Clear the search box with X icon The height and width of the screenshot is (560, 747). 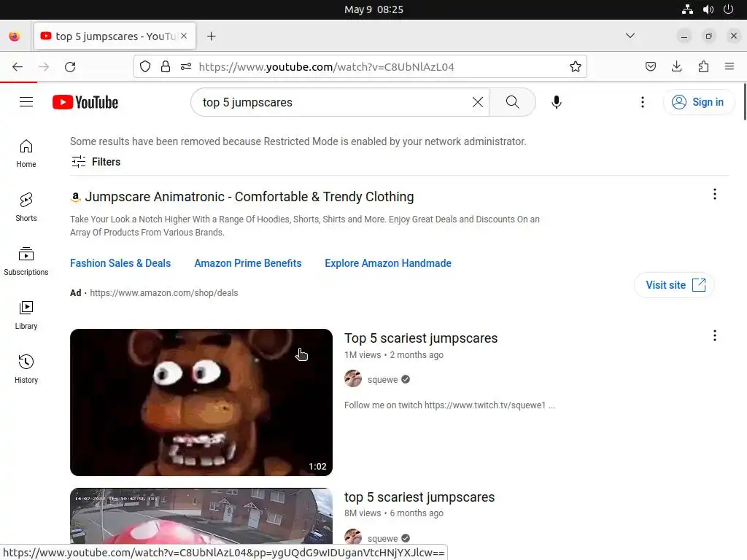[x=477, y=102]
